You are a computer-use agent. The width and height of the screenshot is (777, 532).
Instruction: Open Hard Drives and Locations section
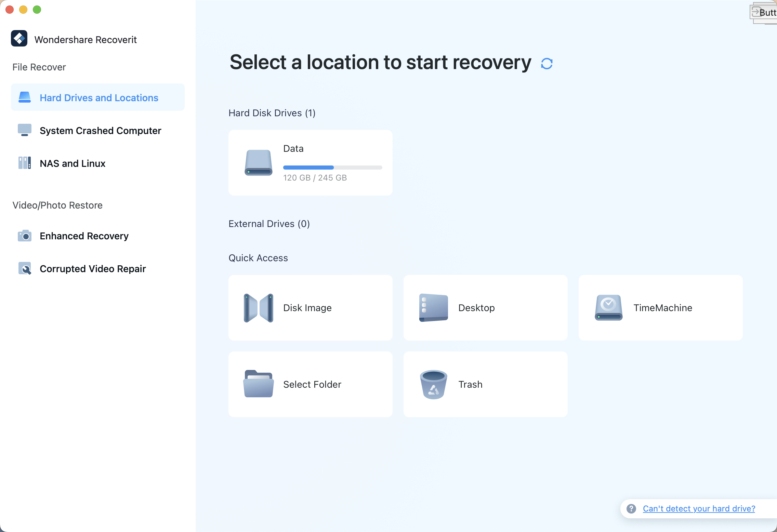pos(98,97)
